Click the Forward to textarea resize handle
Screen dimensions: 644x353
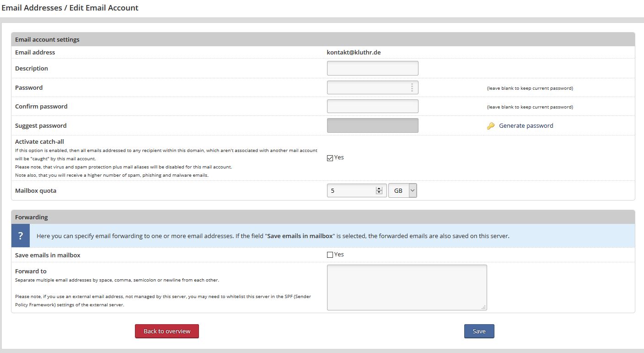tap(483, 307)
